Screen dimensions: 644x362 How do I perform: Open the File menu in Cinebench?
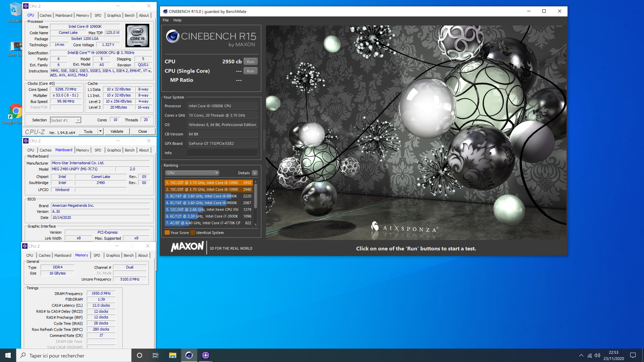(166, 20)
